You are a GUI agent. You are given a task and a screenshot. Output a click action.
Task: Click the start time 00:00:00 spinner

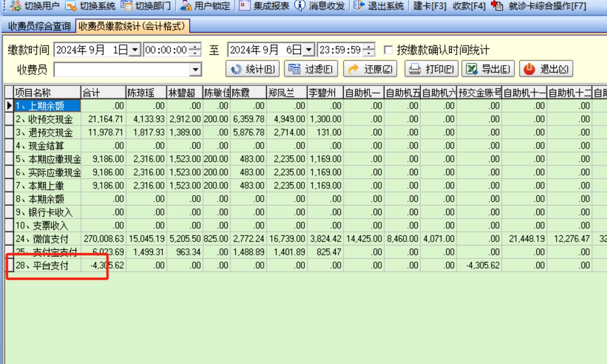(x=195, y=50)
